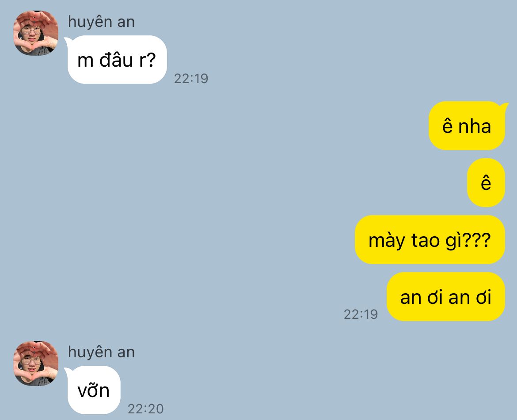The height and width of the screenshot is (420, 517).
Task: Tap the tail of the 'm đâu r?' bubble
Action: click(x=68, y=41)
